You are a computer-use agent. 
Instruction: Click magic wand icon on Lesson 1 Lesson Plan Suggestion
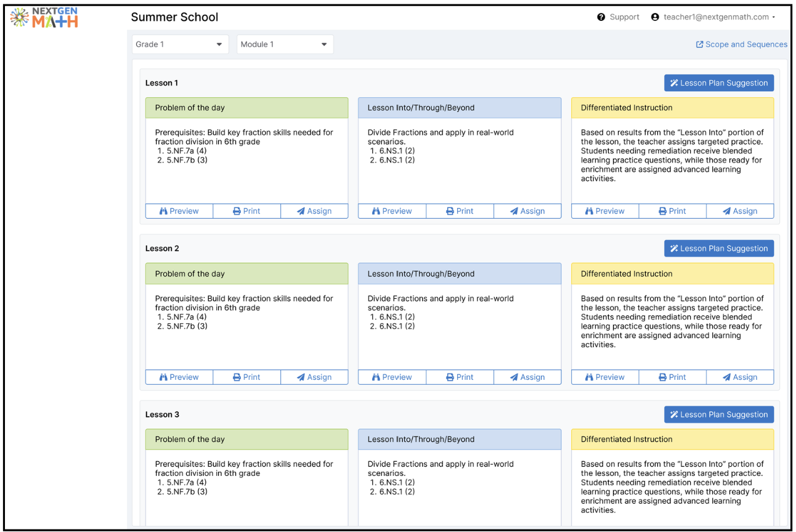[x=674, y=83]
